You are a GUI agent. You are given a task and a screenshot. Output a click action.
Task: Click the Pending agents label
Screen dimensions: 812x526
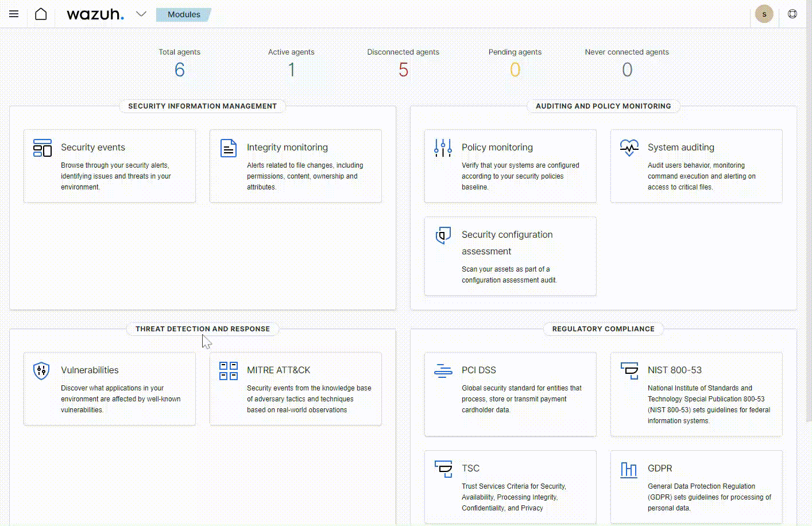[515, 52]
